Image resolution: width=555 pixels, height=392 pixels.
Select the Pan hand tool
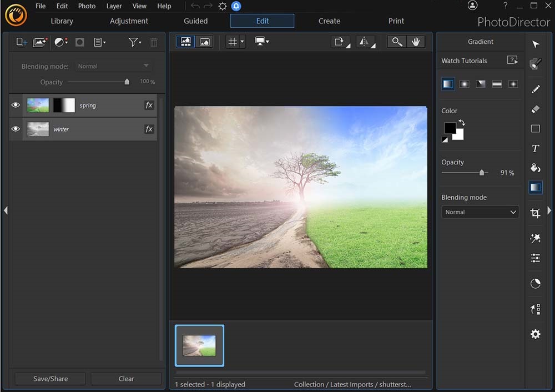coord(417,41)
